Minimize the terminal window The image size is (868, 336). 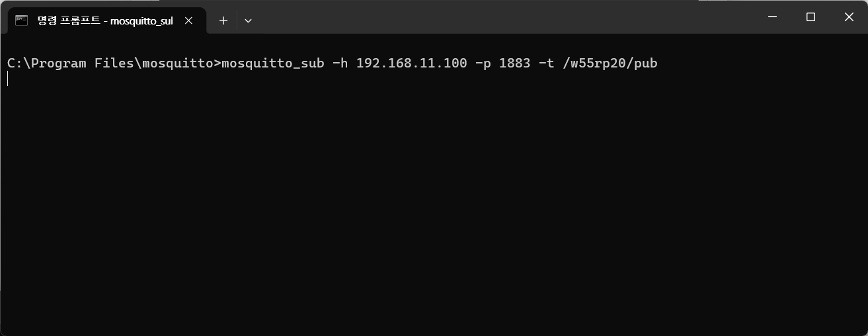click(772, 17)
